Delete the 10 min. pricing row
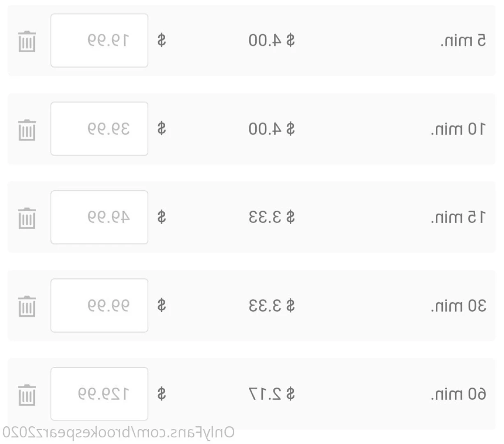The image size is (504, 444). tap(27, 130)
